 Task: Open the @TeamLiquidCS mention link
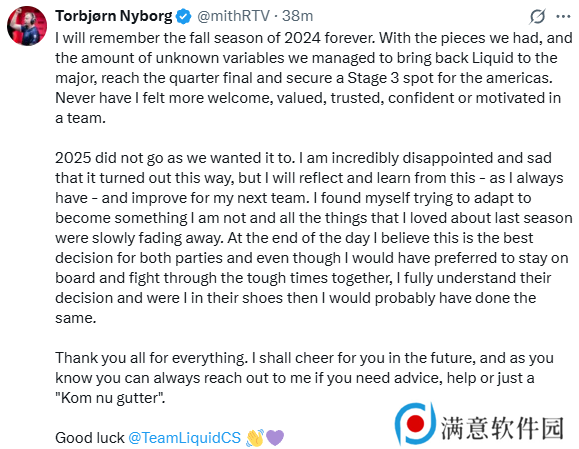coord(185,438)
